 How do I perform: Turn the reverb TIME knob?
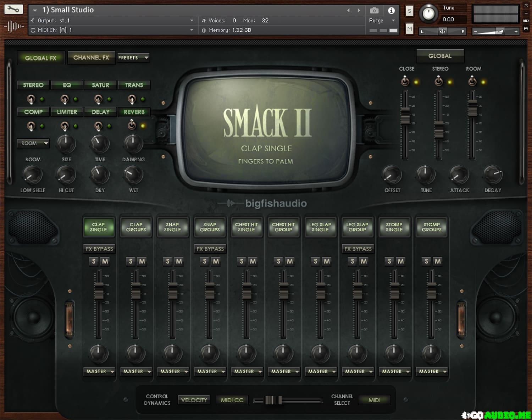100,144
